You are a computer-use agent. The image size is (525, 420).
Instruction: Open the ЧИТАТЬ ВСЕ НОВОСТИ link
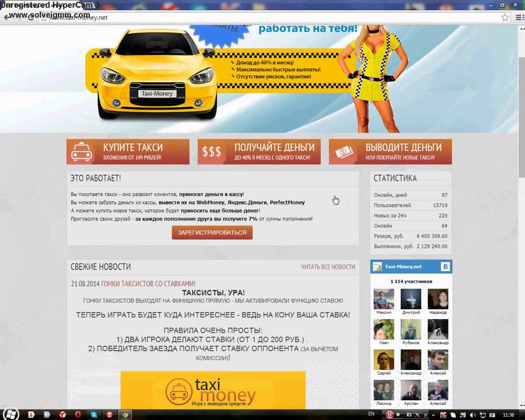pos(328,267)
